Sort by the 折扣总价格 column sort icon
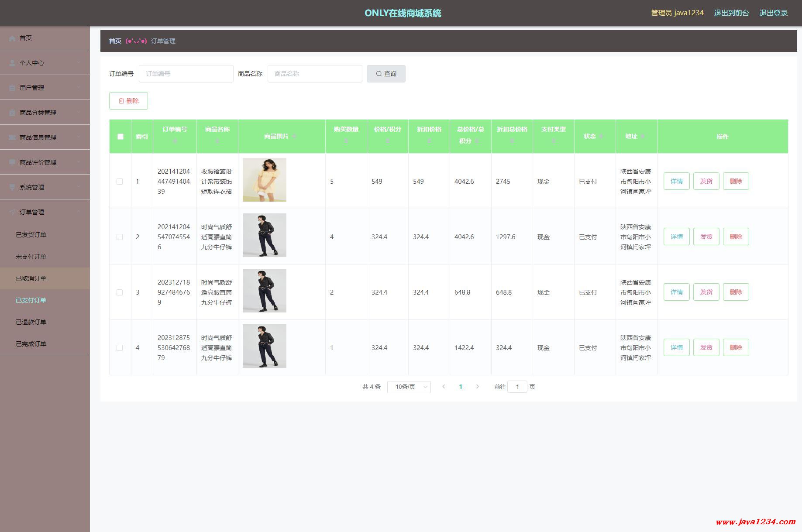The width and height of the screenshot is (802, 532). pyautogui.click(x=512, y=141)
